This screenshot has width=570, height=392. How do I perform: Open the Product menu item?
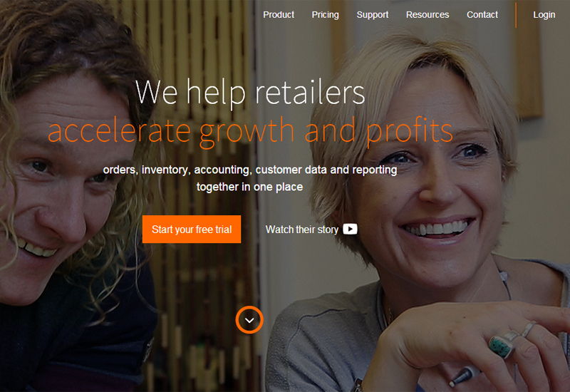[x=279, y=14]
